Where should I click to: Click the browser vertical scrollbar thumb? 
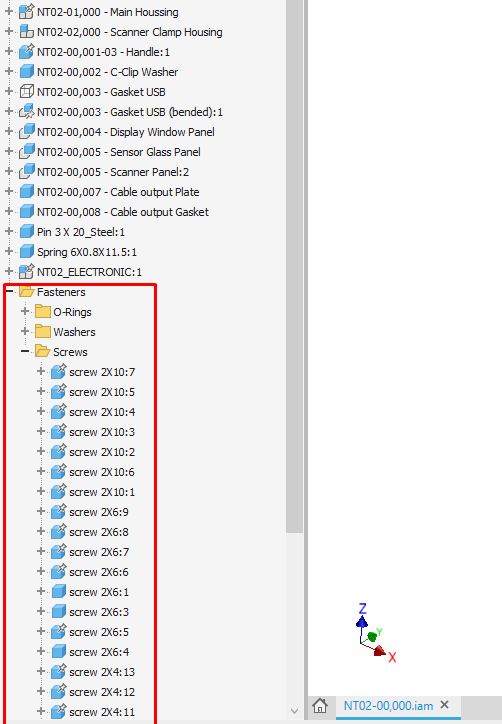coord(294,266)
